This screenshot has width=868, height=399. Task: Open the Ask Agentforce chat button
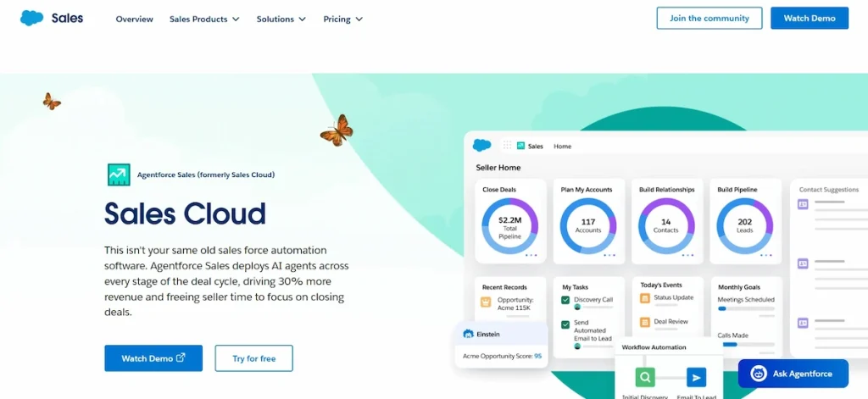point(793,374)
